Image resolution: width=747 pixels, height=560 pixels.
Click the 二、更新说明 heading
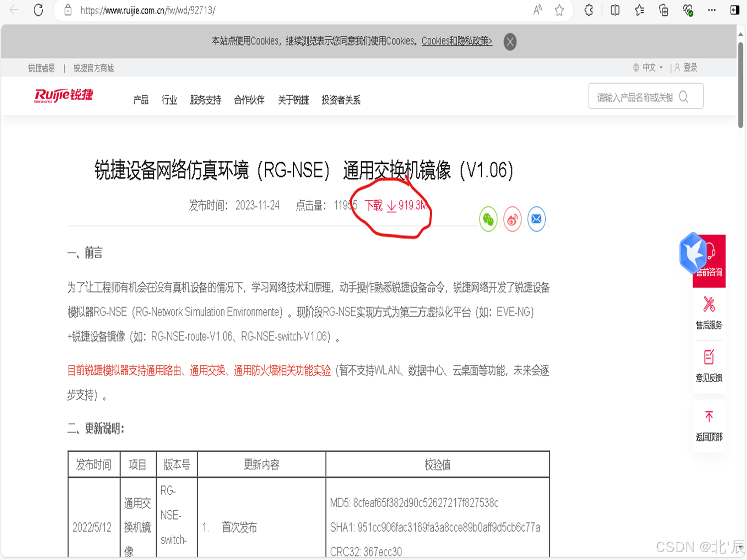coord(96,429)
